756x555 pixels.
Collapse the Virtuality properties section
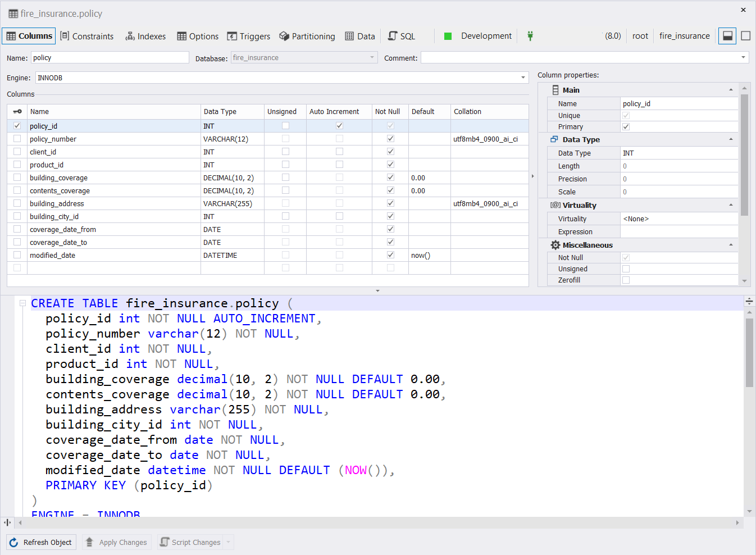click(x=731, y=205)
